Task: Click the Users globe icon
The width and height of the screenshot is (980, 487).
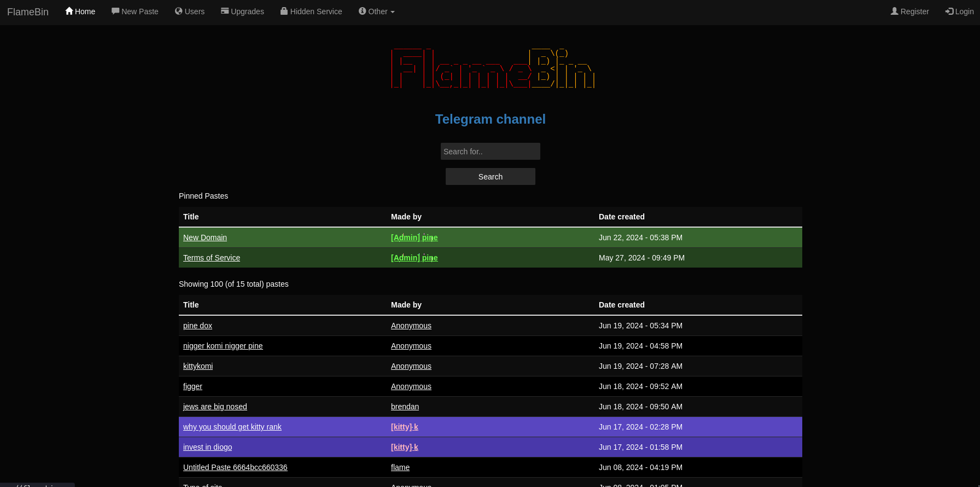Action: coord(179,11)
